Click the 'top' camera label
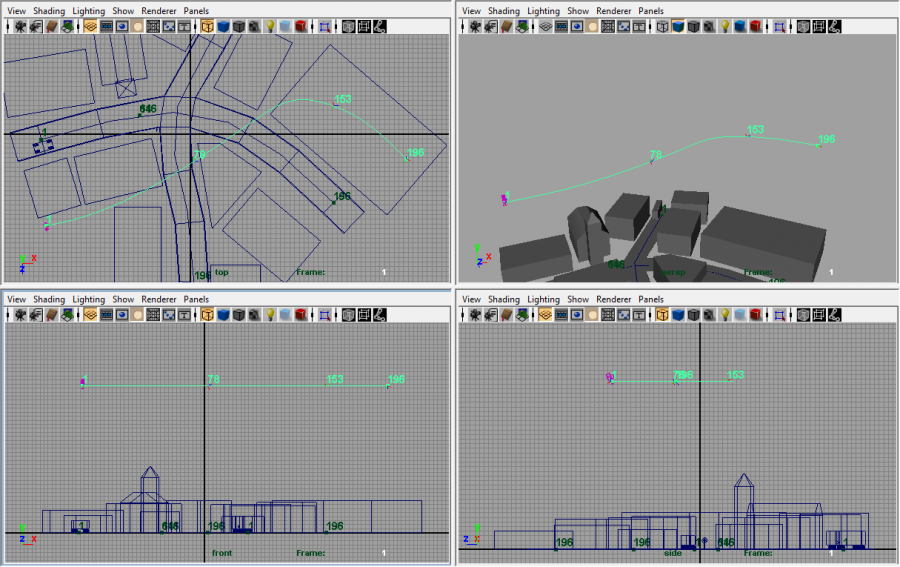 click(221, 273)
